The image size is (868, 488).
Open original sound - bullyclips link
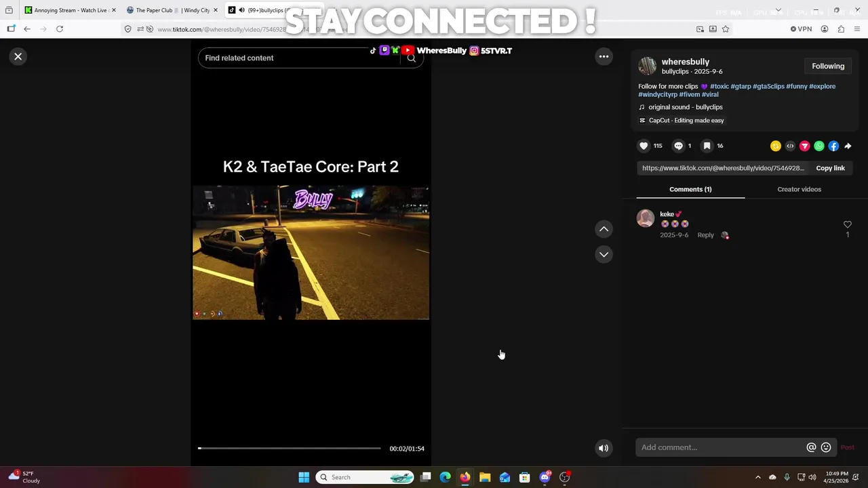pos(685,107)
